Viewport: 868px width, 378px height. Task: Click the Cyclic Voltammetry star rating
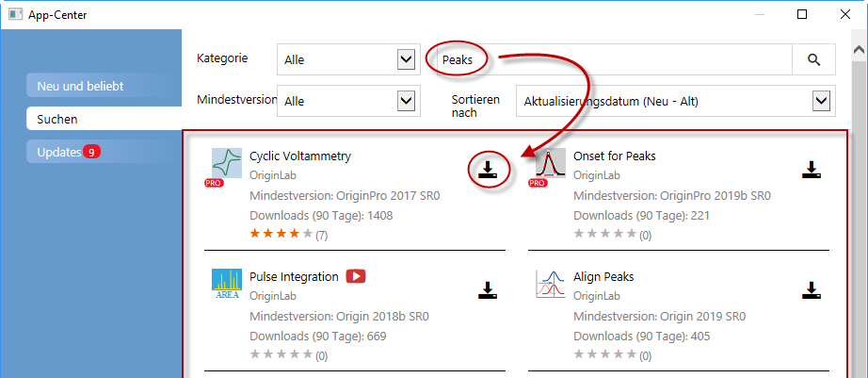[281, 234]
